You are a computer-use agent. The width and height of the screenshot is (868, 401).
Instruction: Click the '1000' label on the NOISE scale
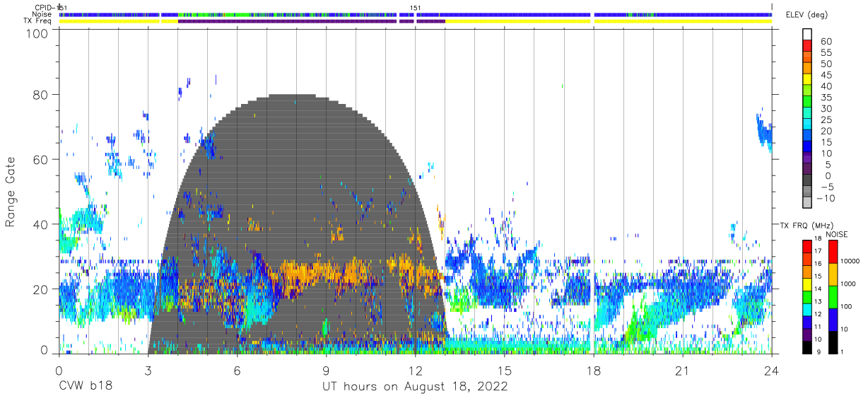click(847, 284)
